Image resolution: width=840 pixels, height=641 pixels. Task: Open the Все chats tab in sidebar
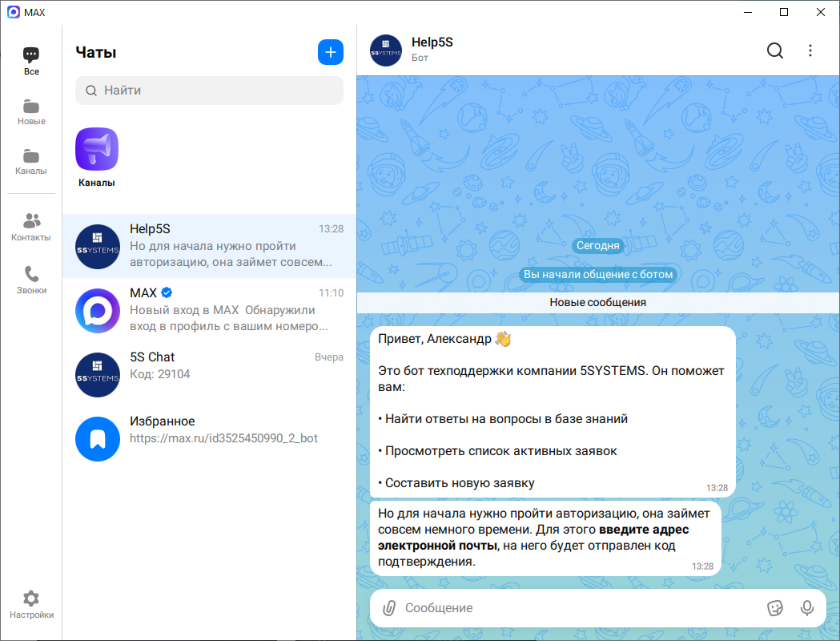pyautogui.click(x=31, y=61)
